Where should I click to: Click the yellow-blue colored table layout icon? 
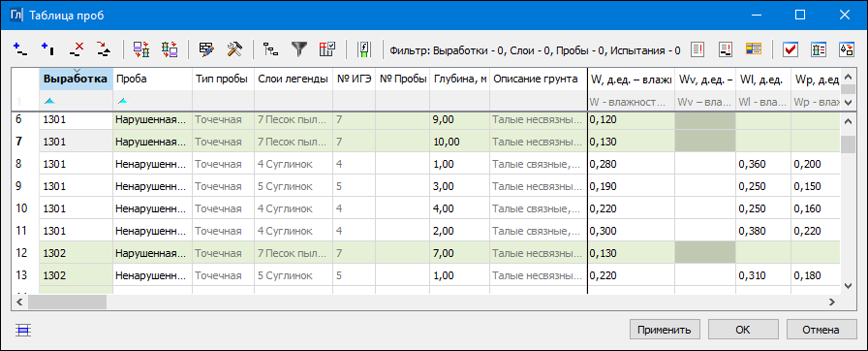(x=754, y=49)
